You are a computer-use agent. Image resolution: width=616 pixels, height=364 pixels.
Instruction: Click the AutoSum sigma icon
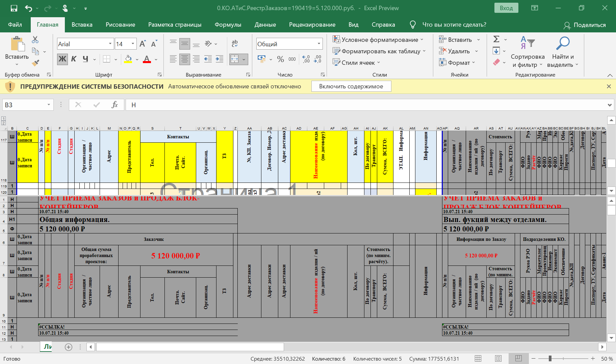[496, 39]
